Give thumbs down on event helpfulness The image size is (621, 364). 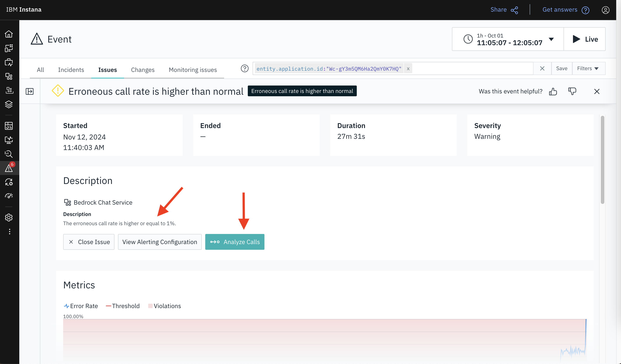[x=572, y=91]
